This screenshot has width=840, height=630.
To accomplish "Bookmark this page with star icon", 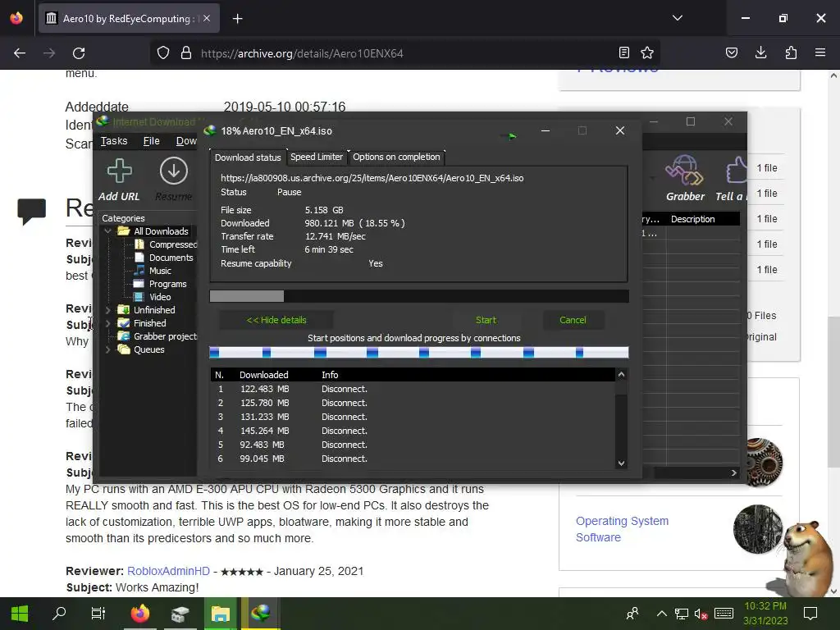I will pos(646,52).
